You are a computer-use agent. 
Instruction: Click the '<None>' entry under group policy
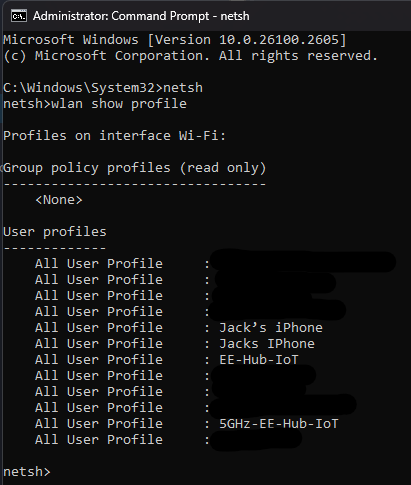[59, 200]
